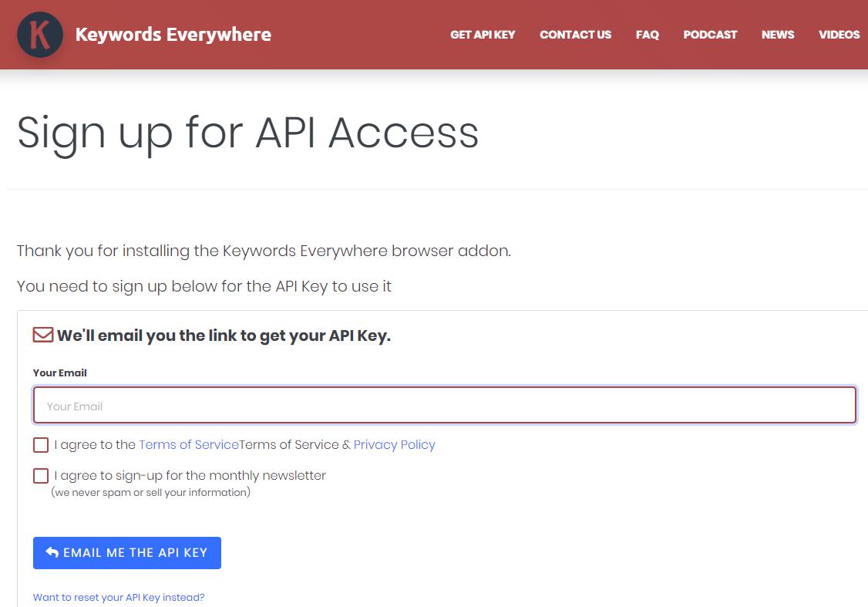Go to the CONTACT US page
Viewport: 868px width, 607px height.
point(575,35)
